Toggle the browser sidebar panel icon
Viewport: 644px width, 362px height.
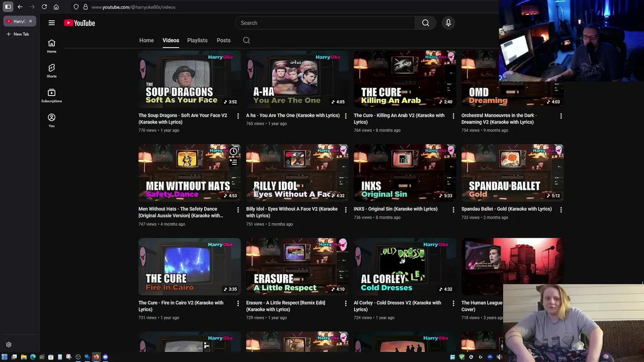pyautogui.click(x=8, y=7)
